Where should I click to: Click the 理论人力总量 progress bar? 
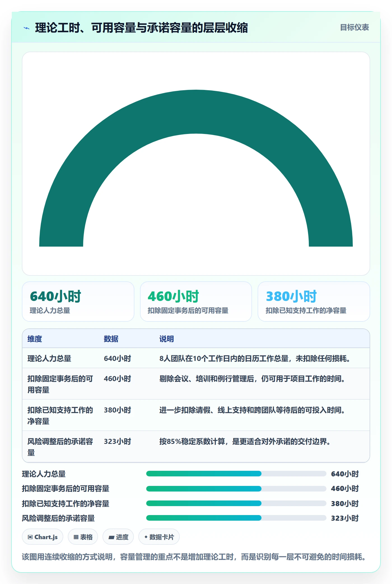coord(236,474)
